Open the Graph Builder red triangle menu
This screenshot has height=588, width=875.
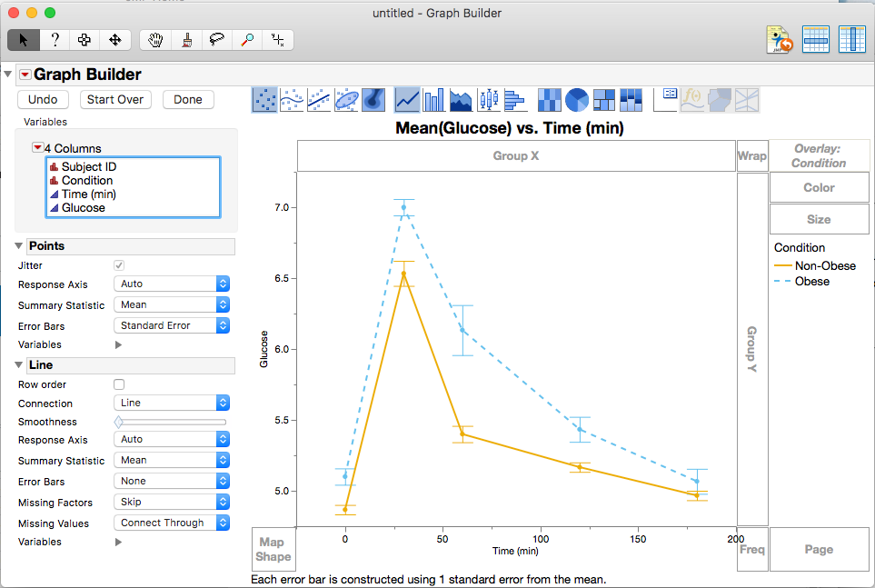(x=25, y=75)
